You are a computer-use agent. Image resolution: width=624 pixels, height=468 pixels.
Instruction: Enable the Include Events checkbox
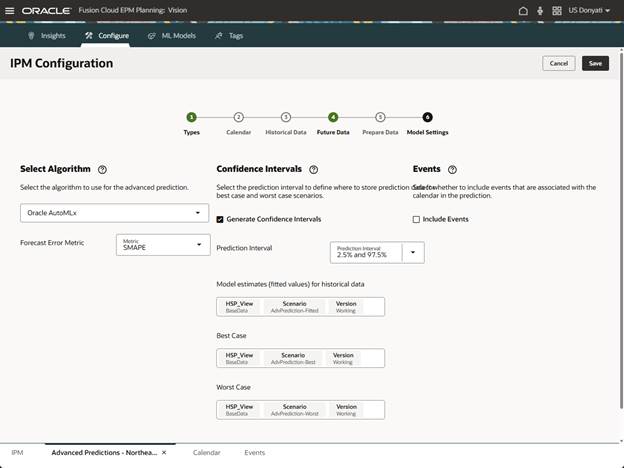417,219
